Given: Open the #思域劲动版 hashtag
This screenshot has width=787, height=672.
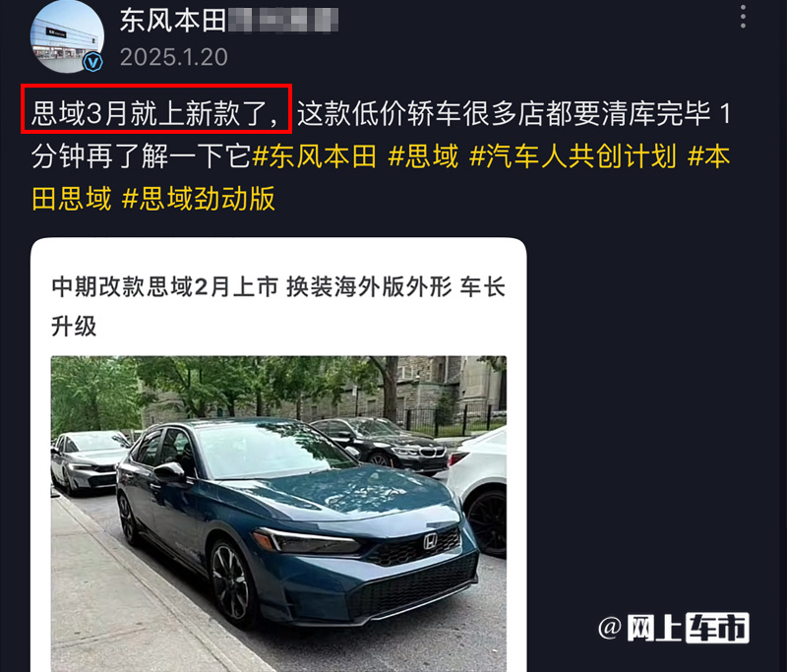Looking at the screenshot, I should [199, 198].
